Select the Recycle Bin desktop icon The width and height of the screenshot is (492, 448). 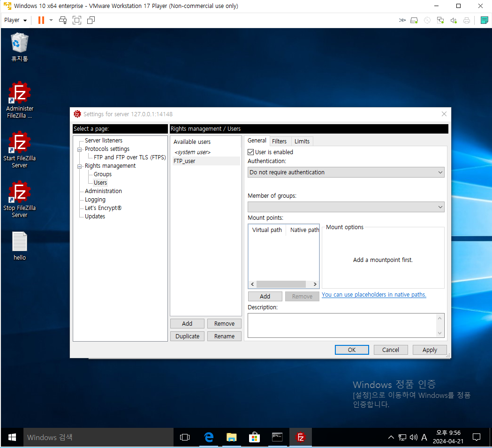click(x=19, y=47)
